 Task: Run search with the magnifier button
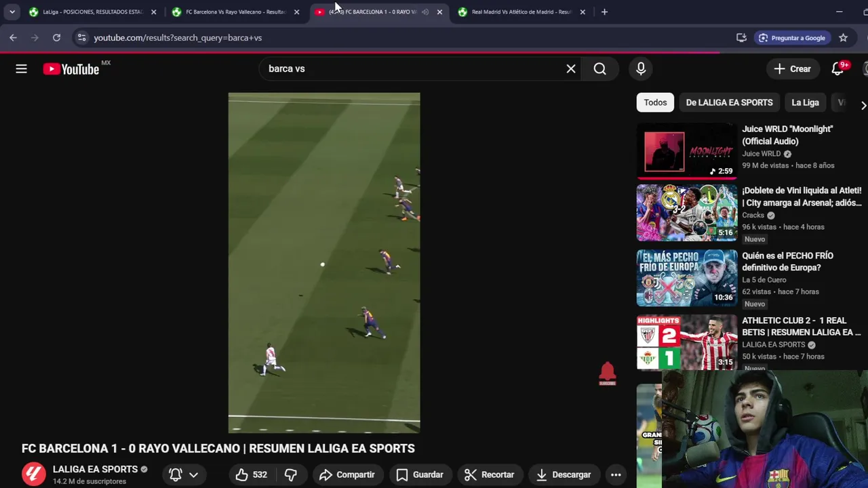pyautogui.click(x=599, y=68)
